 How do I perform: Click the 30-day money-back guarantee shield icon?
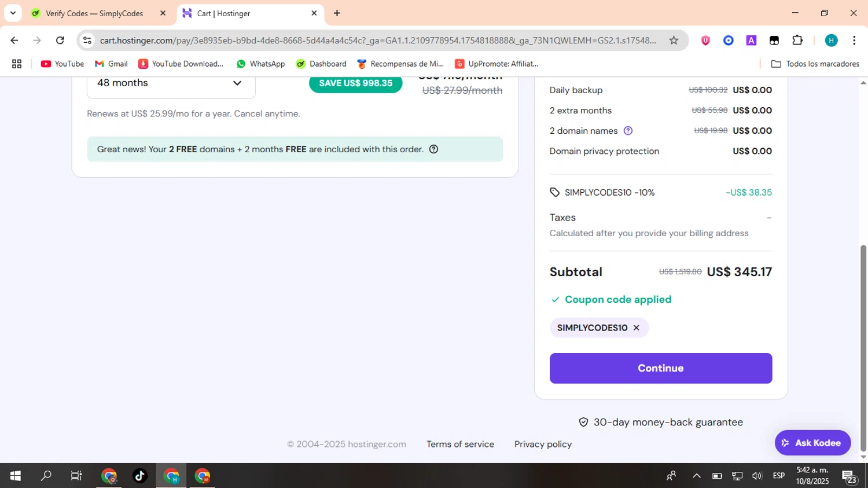(x=583, y=423)
